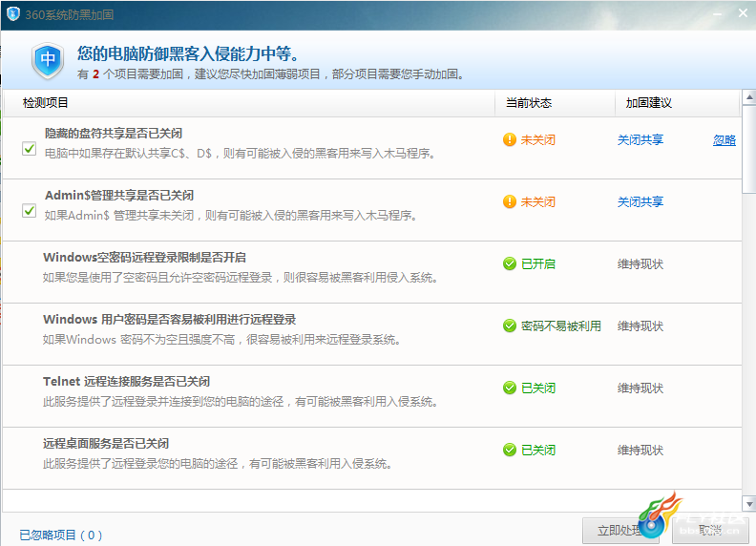756x546 pixels.
Task: Uncheck the Admin$ management share checkbox
Action: coord(29,211)
